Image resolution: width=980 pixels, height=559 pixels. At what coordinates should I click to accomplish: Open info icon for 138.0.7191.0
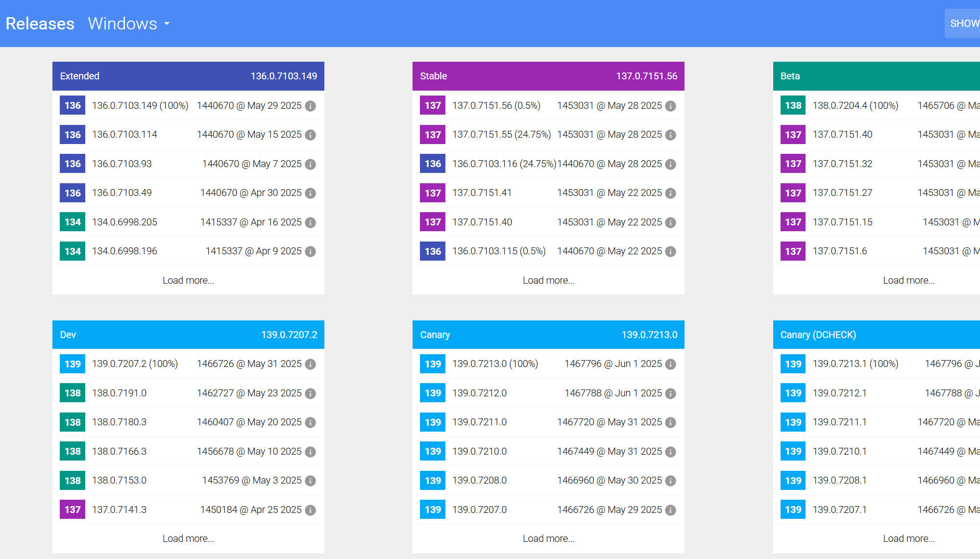coord(310,393)
